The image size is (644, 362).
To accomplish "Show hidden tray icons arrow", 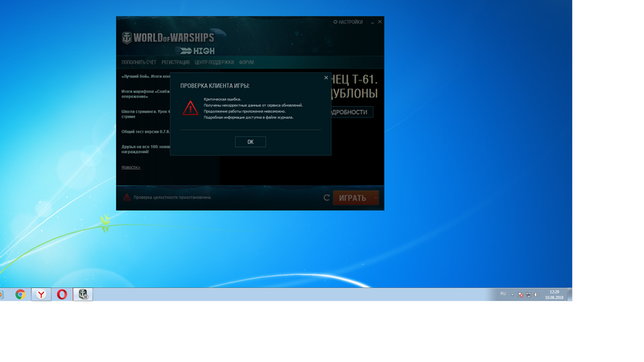I will (x=512, y=294).
